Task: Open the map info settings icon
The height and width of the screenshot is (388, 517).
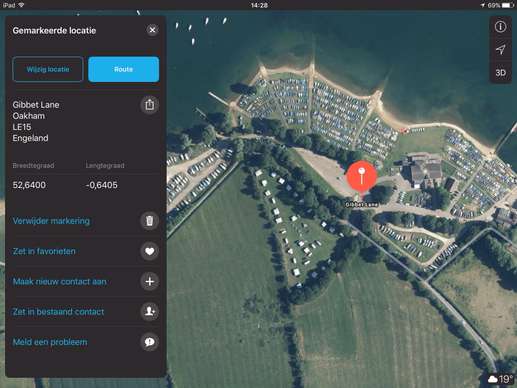Action: (500, 27)
